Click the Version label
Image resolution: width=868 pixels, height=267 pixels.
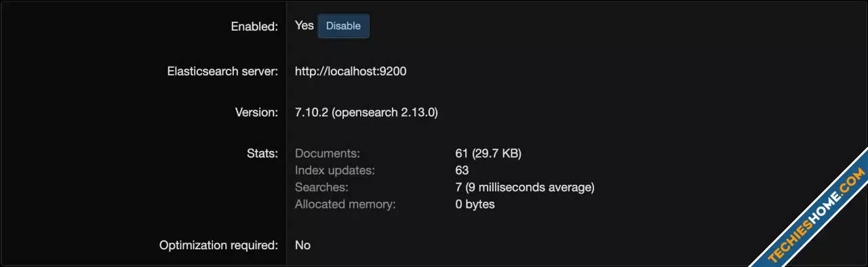(x=257, y=112)
